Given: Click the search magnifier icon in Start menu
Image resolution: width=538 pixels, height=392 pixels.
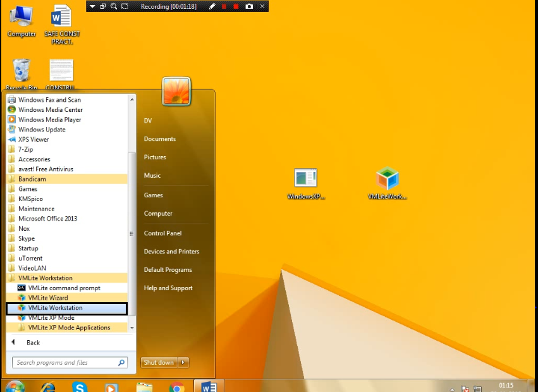Looking at the screenshot, I should point(121,362).
